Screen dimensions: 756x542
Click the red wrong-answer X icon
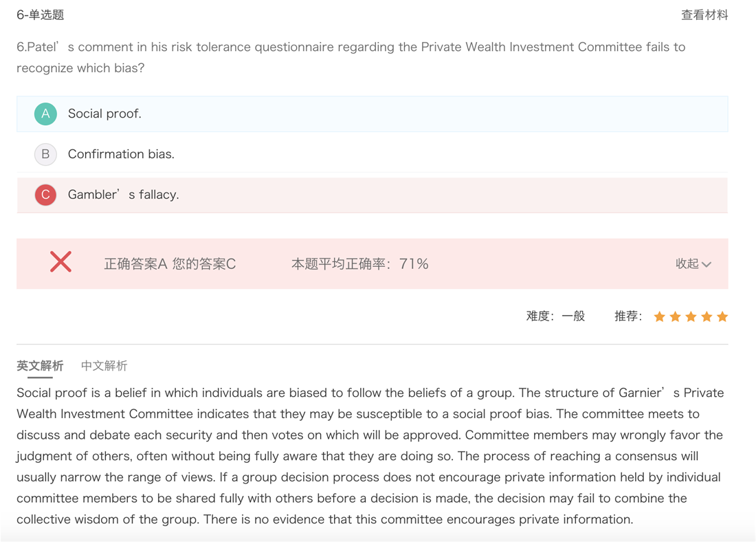coord(60,262)
